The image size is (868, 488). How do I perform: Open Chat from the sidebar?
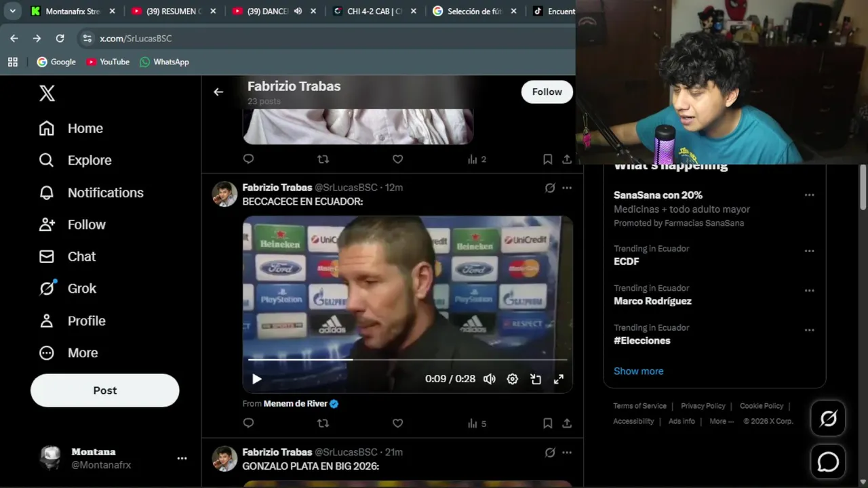tap(67, 256)
